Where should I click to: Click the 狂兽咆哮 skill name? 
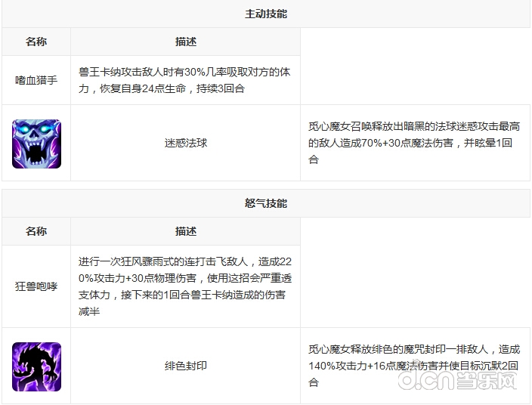click(x=36, y=286)
